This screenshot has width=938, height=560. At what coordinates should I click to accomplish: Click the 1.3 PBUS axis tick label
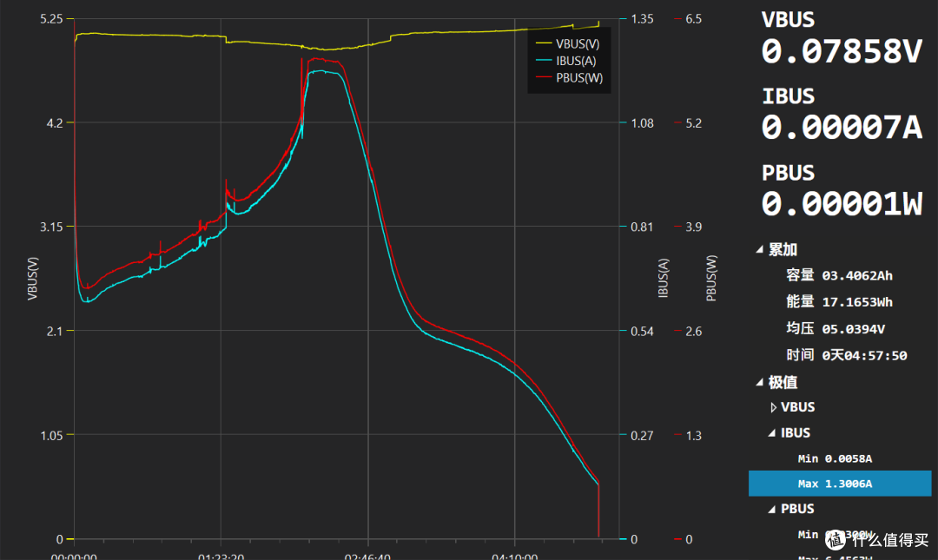tap(693, 436)
